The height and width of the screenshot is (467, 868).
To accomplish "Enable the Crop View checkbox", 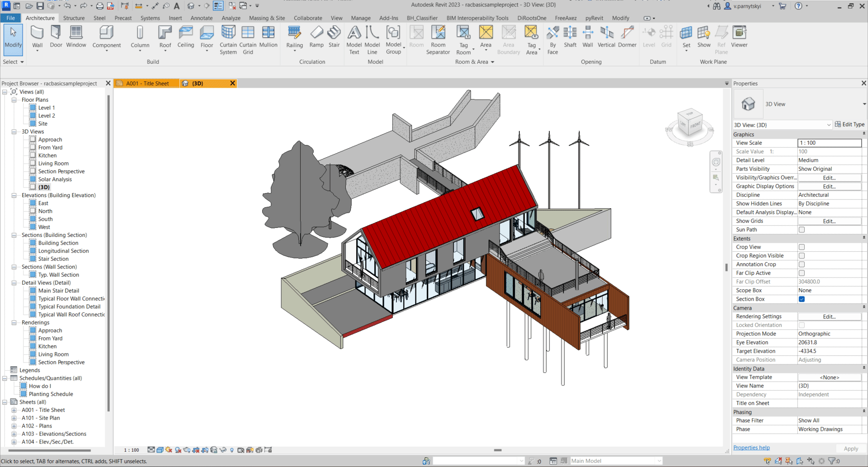I will 802,247.
